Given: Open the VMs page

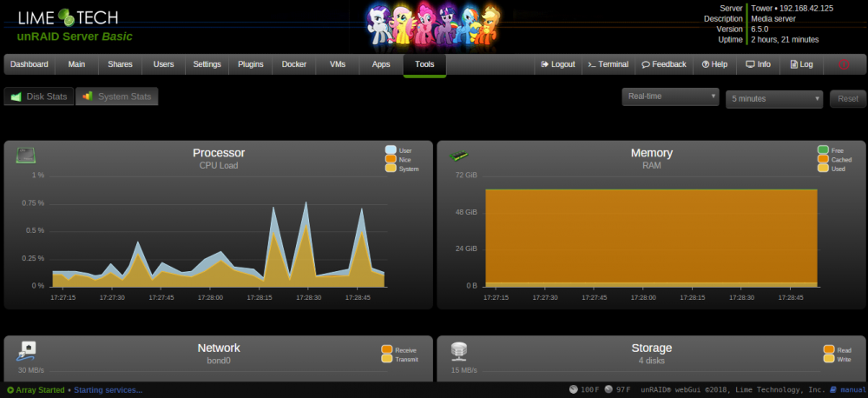Looking at the screenshot, I should click(x=337, y=64).
